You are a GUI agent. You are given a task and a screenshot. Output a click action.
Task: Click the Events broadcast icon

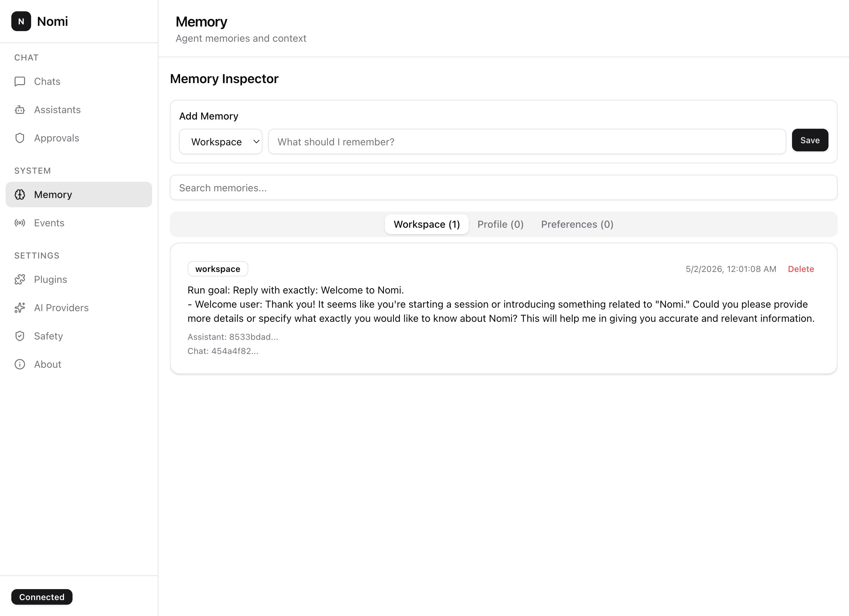point(20,223)
